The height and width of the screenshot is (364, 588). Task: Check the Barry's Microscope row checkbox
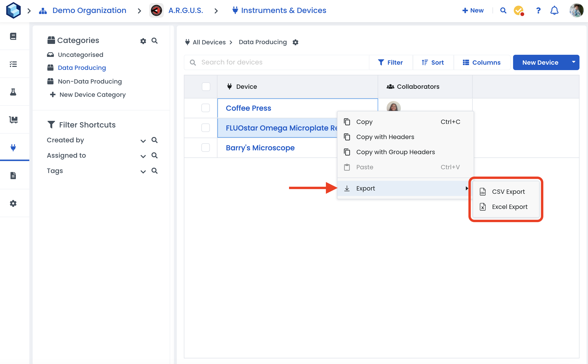[206, 148]
